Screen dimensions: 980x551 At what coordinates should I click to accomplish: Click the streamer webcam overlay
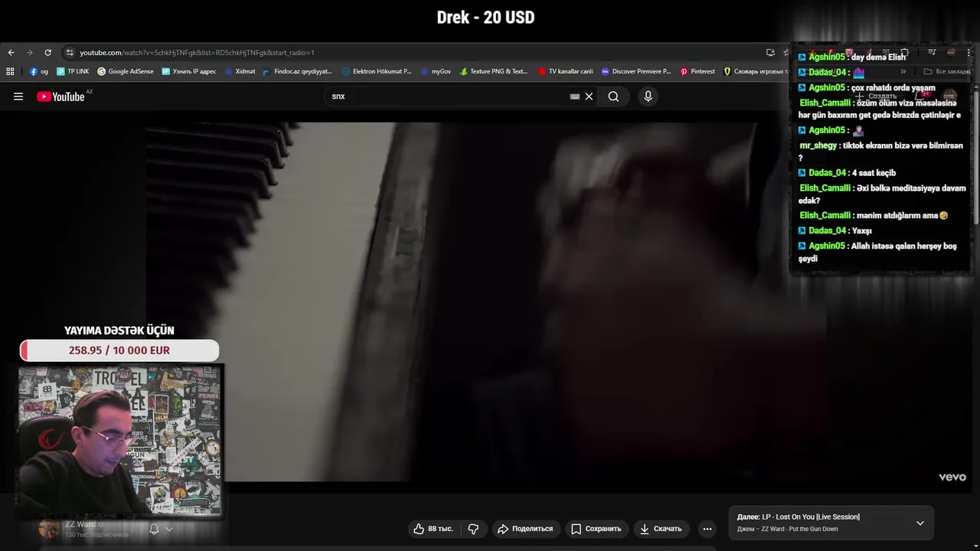click(x=120, y=441)
